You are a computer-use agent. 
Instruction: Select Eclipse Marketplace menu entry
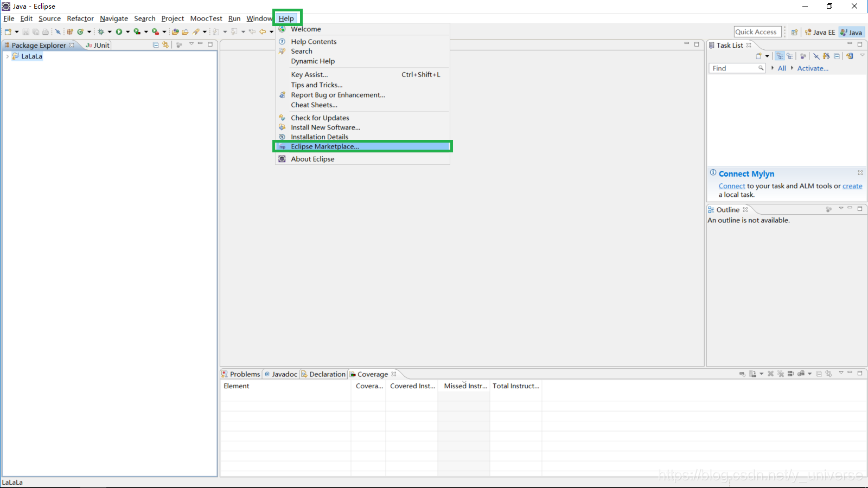(362, 146)
